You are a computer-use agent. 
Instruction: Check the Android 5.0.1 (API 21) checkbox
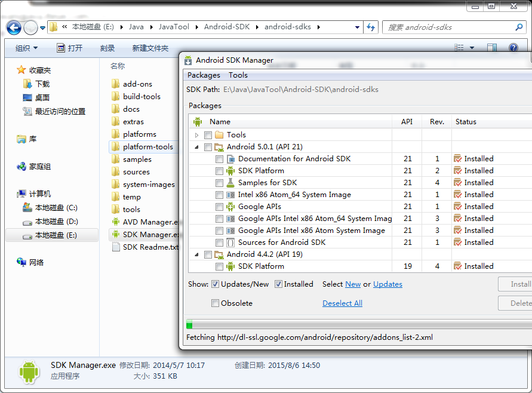click(208, 147)
